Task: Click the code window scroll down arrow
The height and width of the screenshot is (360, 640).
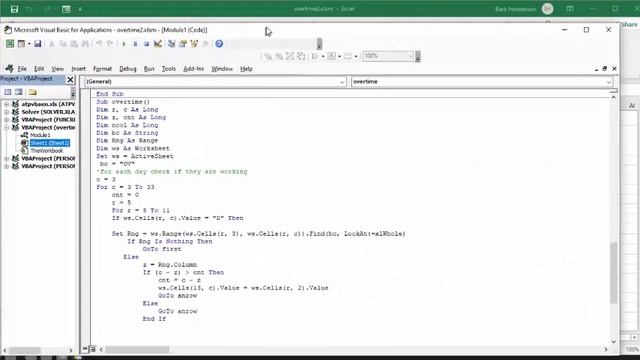Action: [x=613, y=342]
